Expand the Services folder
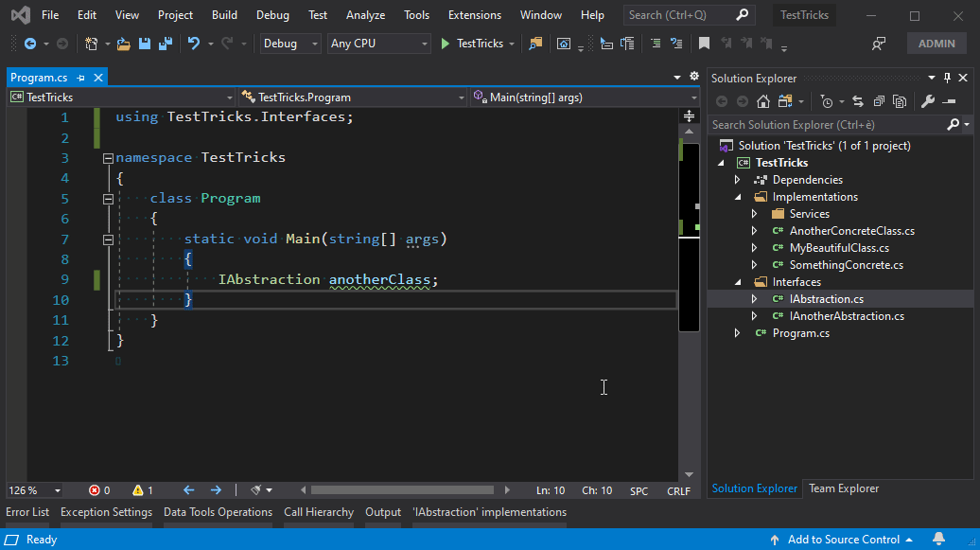Screen dimensions: 980x550 pos(754,213)
